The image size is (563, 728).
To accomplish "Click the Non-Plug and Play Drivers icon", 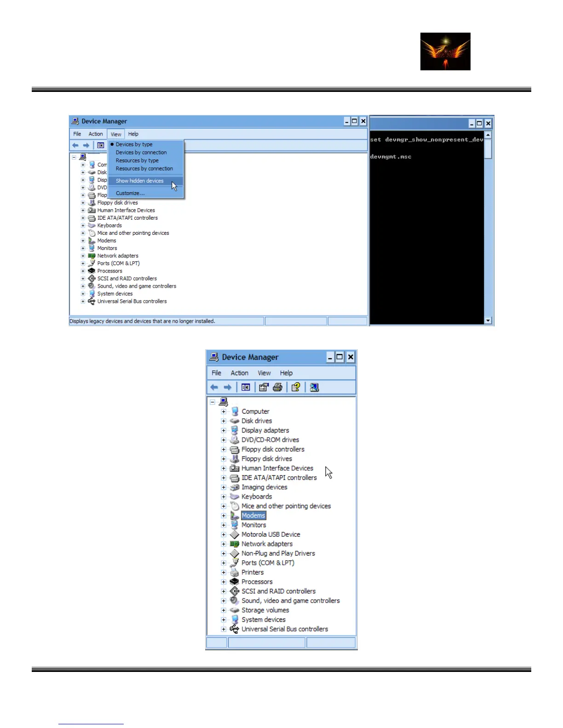I will [x=235, y=553].
